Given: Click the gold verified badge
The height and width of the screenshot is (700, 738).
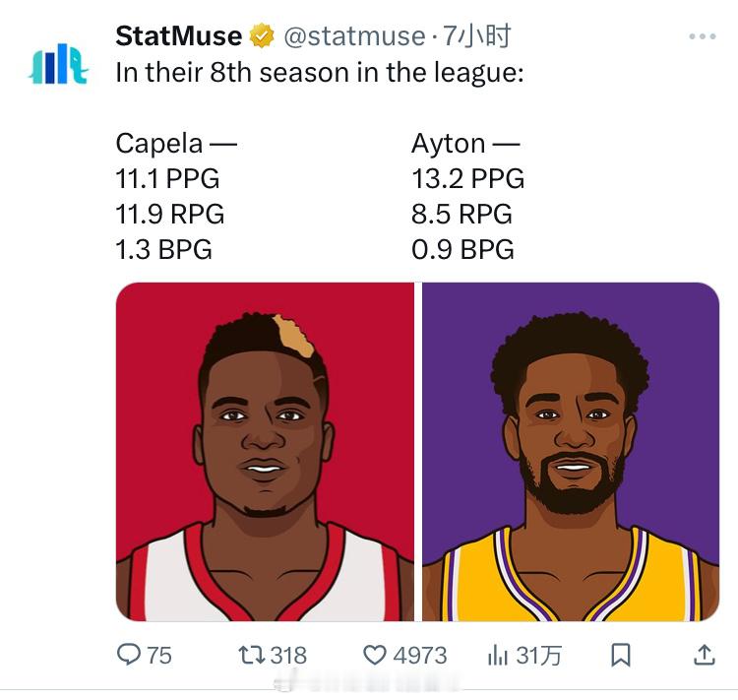Looking at the screenshot, I should [x=261, y=37].
